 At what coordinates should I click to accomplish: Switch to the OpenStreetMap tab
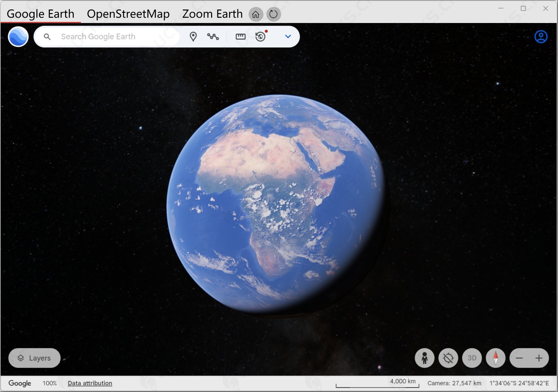tap(128, 14)
